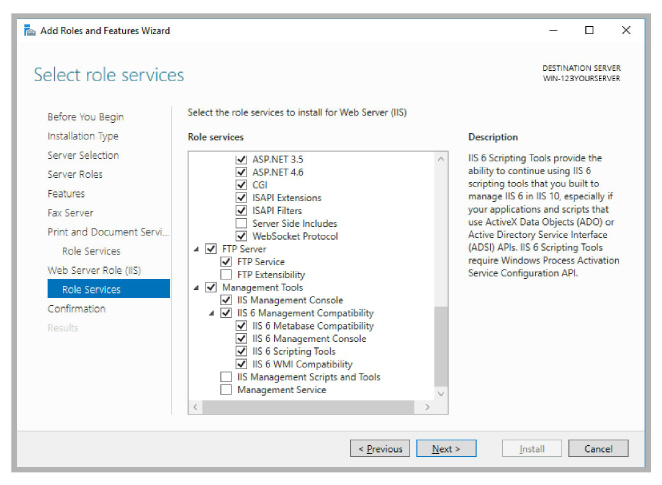Select the Server Side Includes label
662x485 pixels.
[x=295, y=223]
